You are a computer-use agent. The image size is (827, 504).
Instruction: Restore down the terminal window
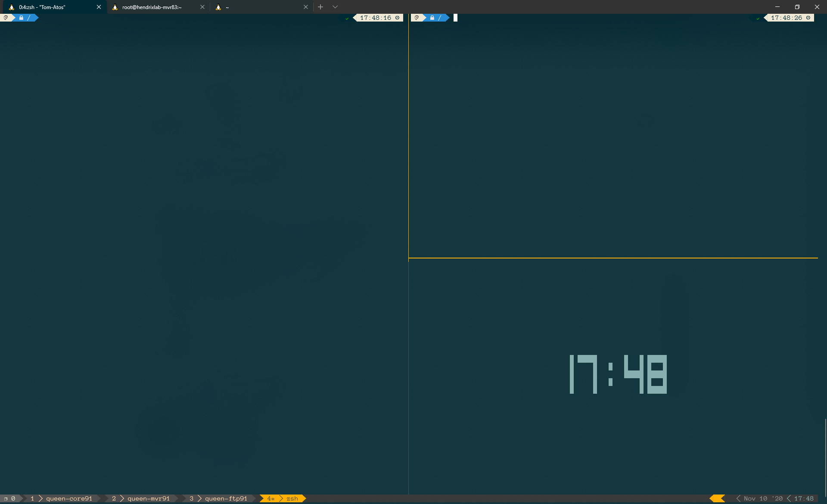pyautogui.click(x=797, y=7)
